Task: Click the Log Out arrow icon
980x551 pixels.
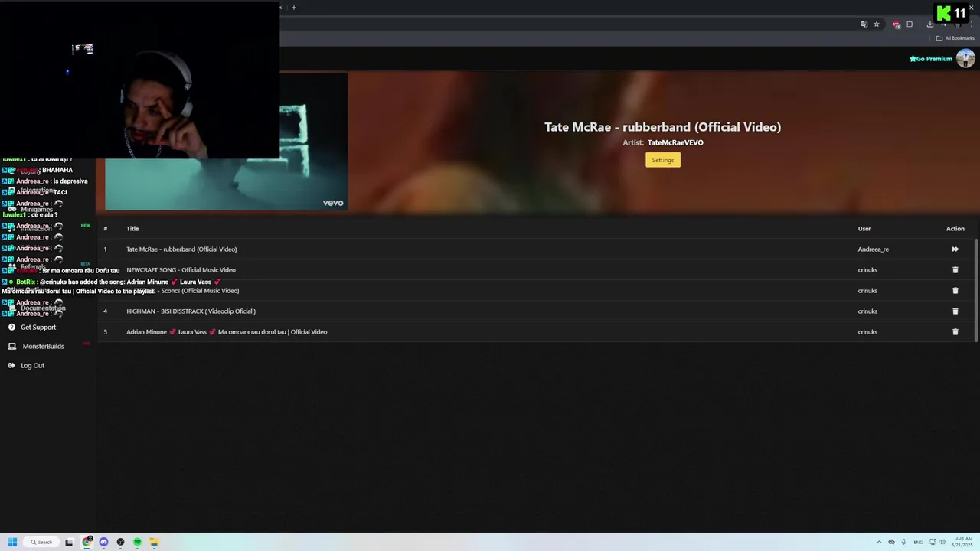Action: [11, 365]
